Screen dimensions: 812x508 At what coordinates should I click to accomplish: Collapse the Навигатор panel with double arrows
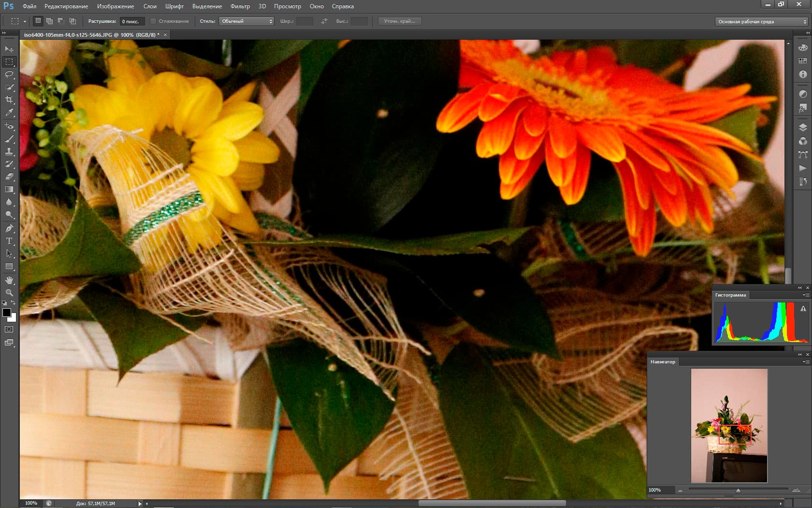[x=799, y=354]
